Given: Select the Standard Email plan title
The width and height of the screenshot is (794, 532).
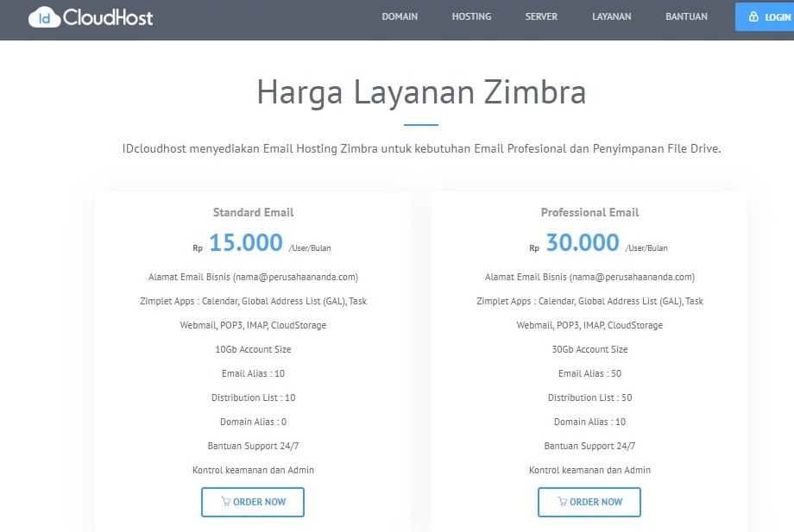Looking at the screenshot, I should coord(253,212).
